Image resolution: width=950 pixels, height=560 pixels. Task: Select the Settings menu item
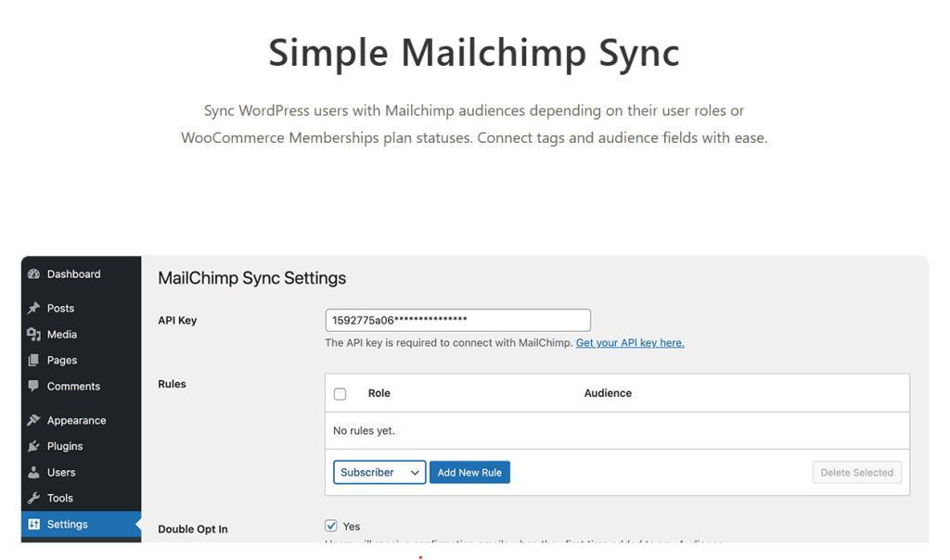coord(67,525)
